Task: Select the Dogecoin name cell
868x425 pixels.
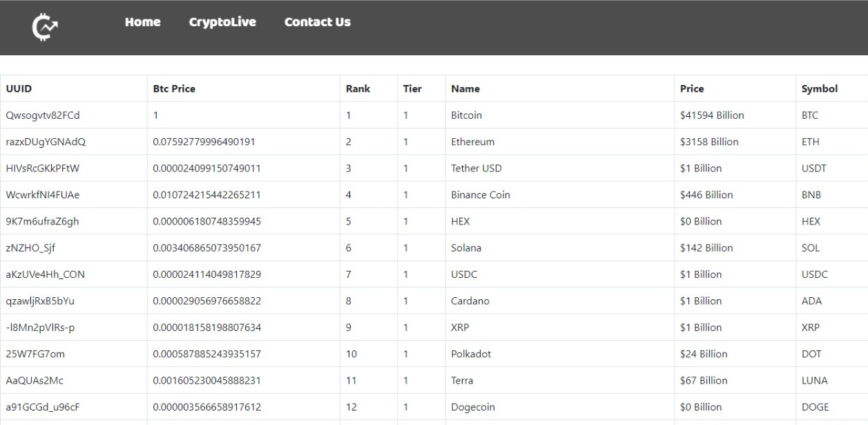Action: [x=560, y=407]
